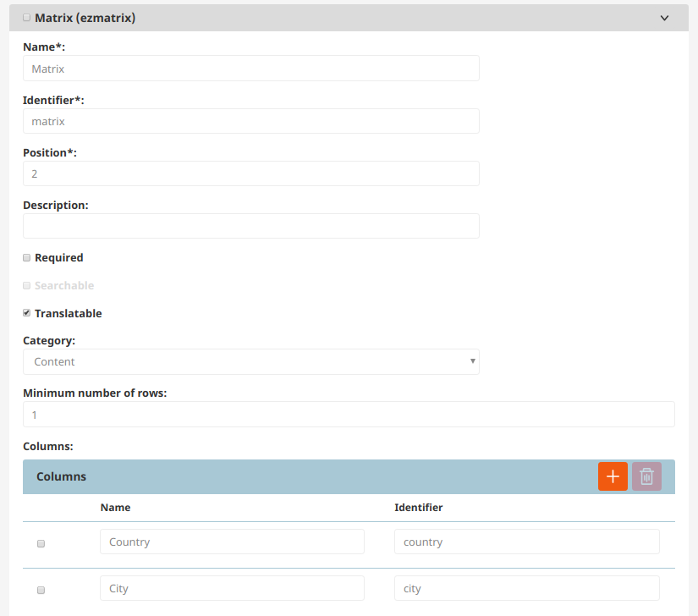Edit the Country column name field
Viewport: 698px width, 616px height.
click(x=232, y=542)
